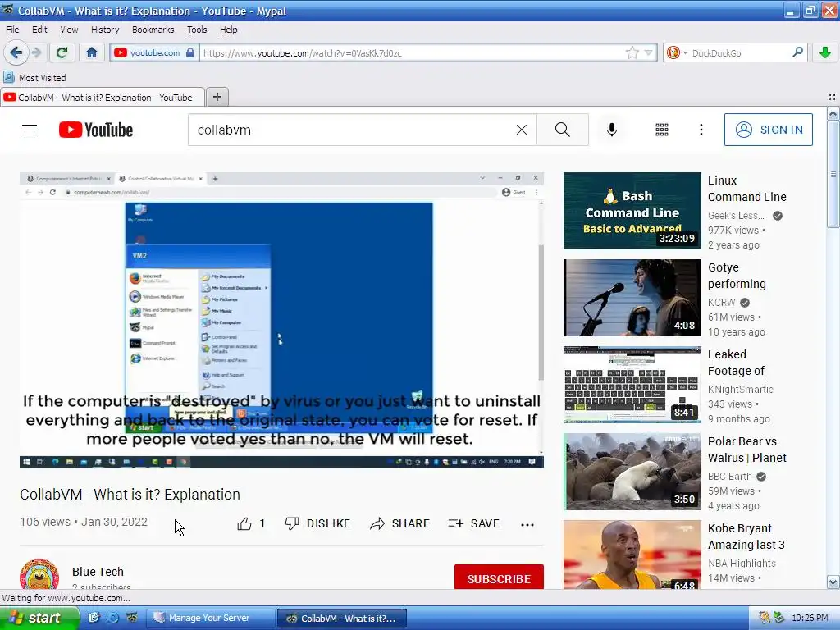
Task: Click the Leaked Footage of video title
Action: tap(736, 363)
